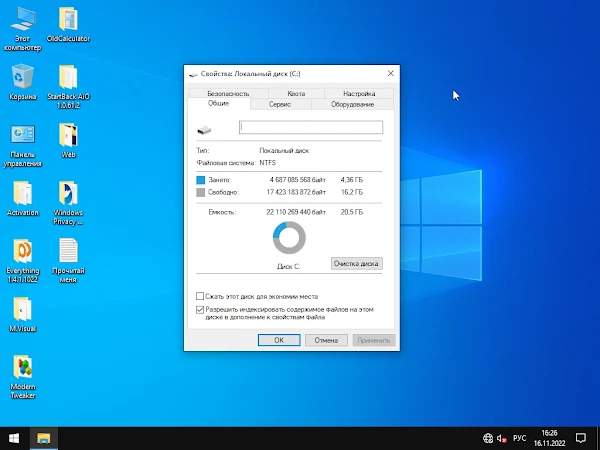The height and width of the screenshot is (450, 600).
Task: Switch to the Сервис tab
Action: click(280, 104)
